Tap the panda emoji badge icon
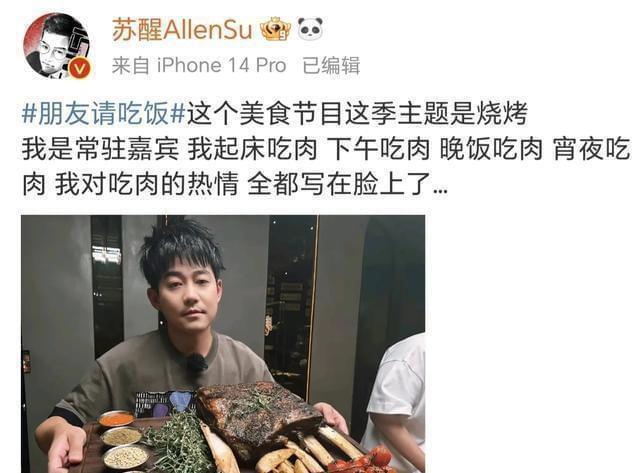 (x=310, y=29)
